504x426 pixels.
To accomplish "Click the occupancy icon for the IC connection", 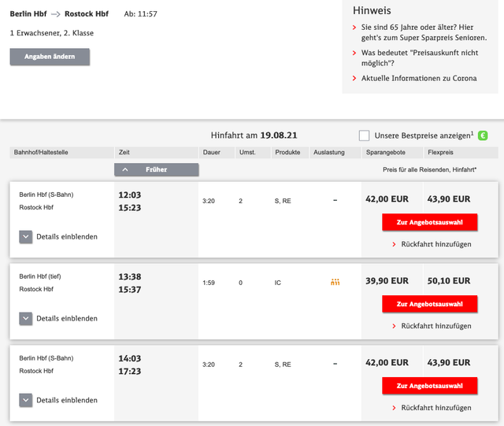I will (335, 282).
